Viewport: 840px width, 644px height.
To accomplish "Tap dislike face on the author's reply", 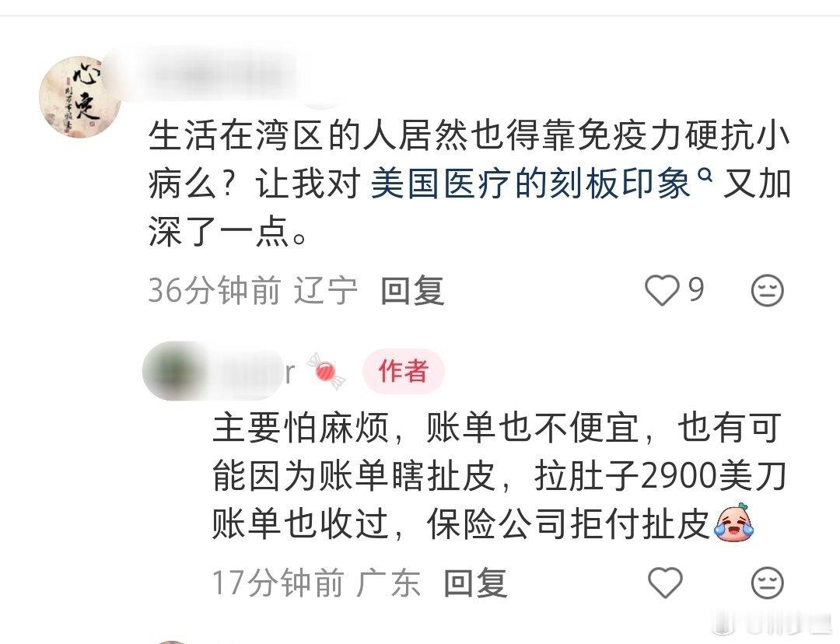I will pyautogui.click(x=767, y=582).
